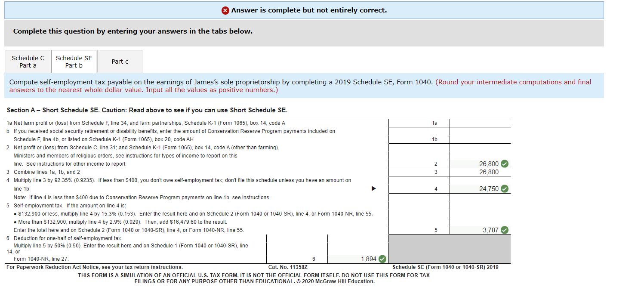Click the red X error icon in banner
Viewport: 644px width, 287px height.
click(x=225, y=10)
